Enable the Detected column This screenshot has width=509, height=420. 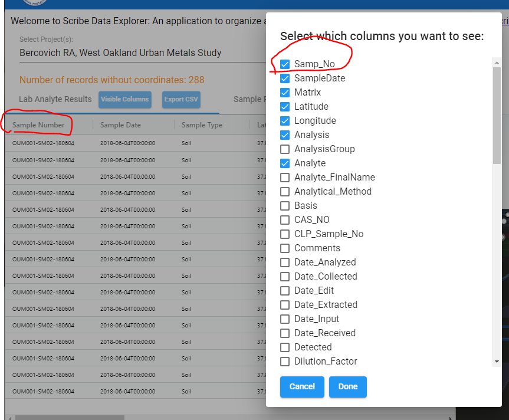click(285, 347)
